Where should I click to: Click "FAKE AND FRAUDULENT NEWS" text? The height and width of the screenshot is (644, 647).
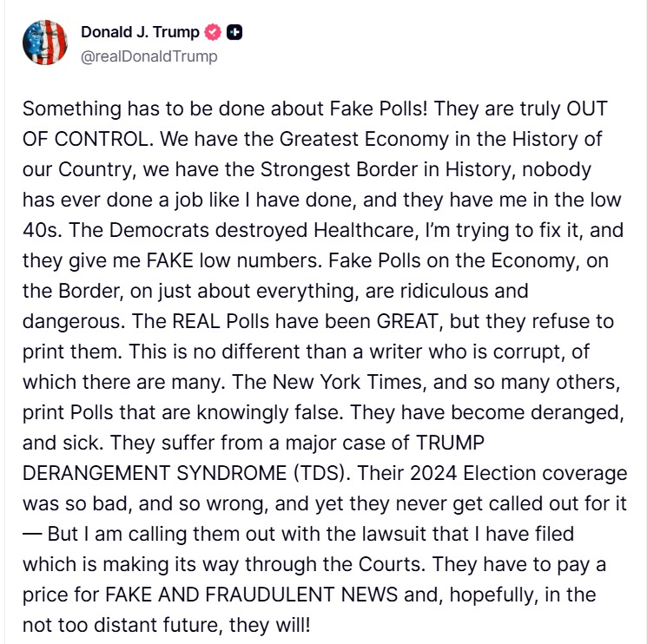coord(228,595)
